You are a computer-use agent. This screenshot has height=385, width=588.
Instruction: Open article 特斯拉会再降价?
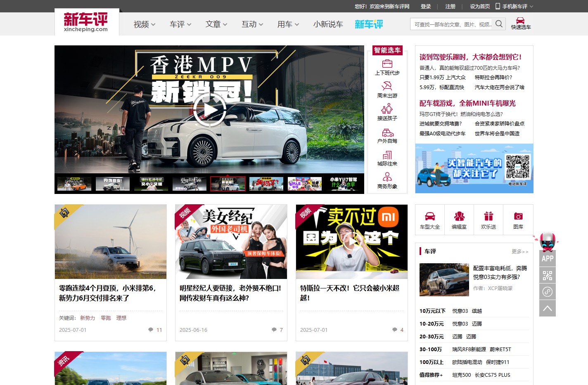point(493,78)
